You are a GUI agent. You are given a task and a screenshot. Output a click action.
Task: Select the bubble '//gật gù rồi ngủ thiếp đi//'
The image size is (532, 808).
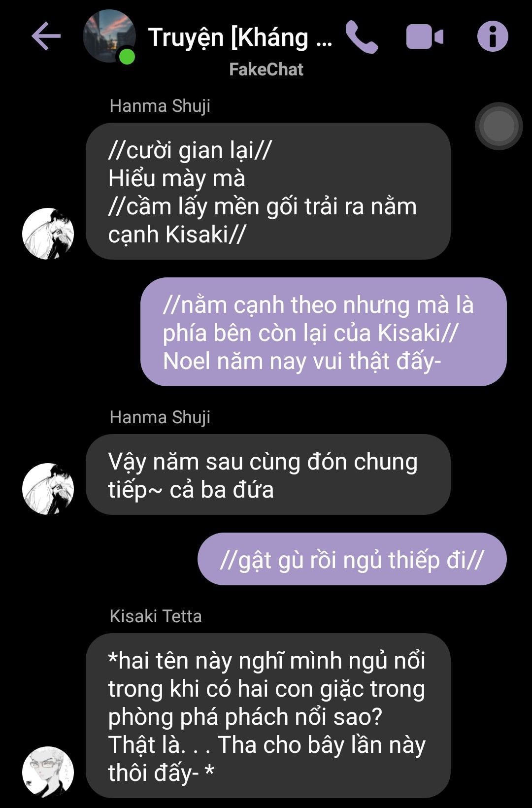click(352, 559)
